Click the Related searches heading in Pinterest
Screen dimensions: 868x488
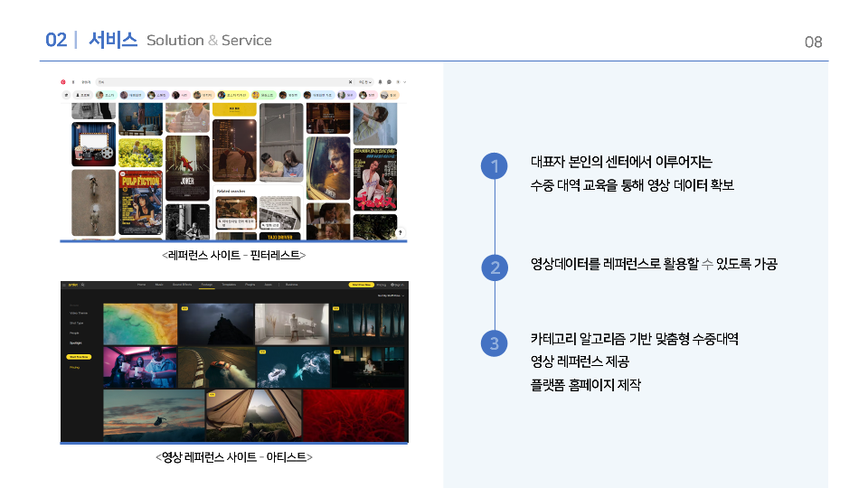(x=231, y=191)
